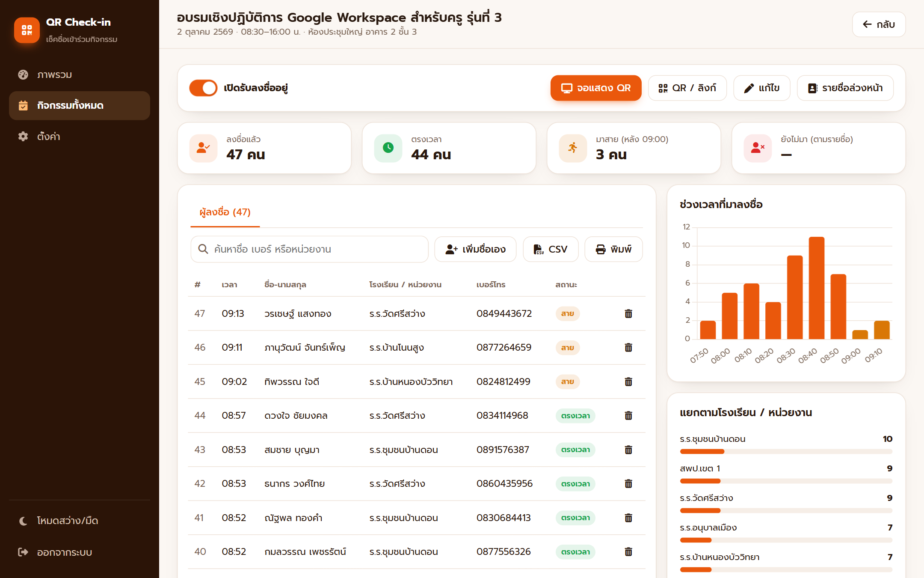Open ภาพรวม in the sidebar
The height and width of the screenshot is (578, 924).
click(80, 74)
